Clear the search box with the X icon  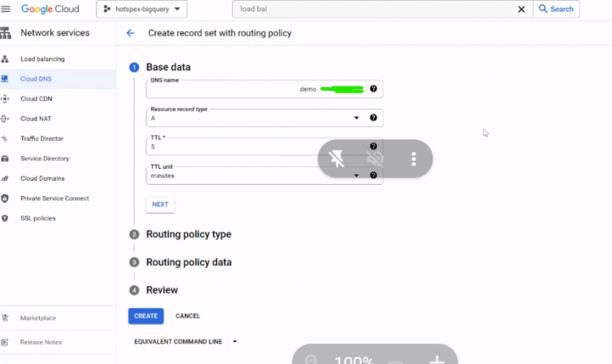coord(521,9)
